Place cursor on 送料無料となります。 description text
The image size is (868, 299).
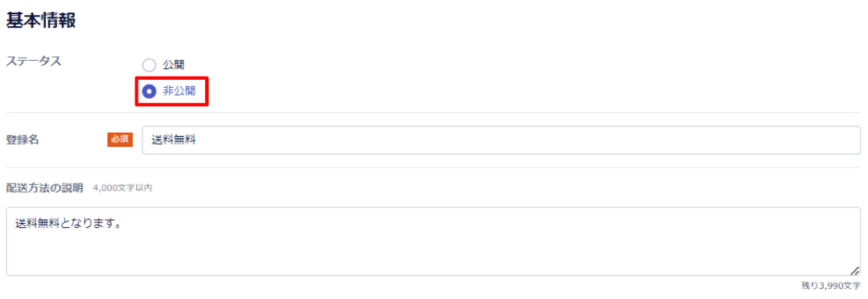coord(69,224)
